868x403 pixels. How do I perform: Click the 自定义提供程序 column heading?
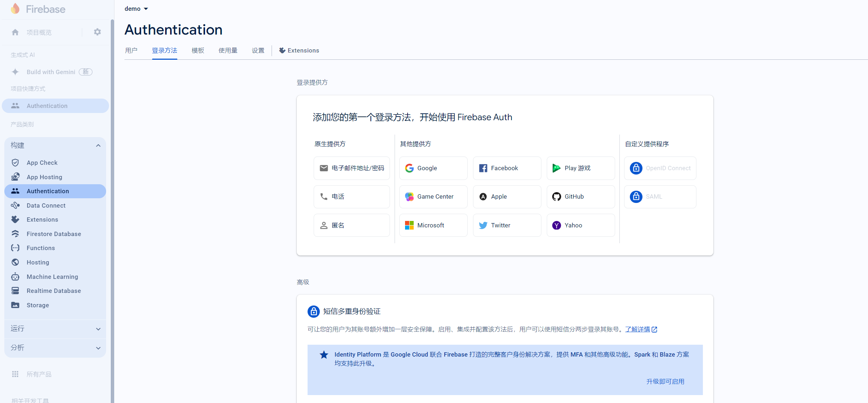647,144
